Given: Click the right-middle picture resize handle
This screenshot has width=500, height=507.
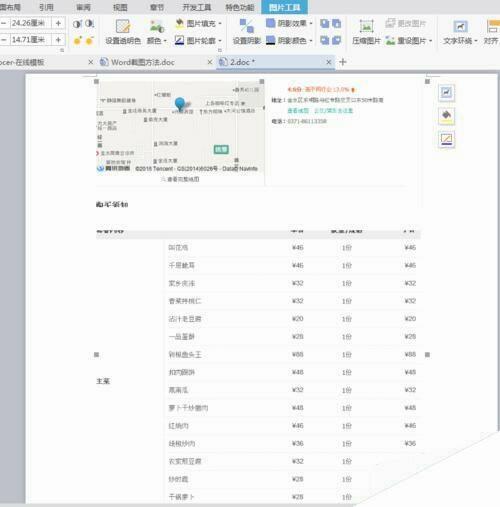Looking at the screenshot, I should (427, 354).
